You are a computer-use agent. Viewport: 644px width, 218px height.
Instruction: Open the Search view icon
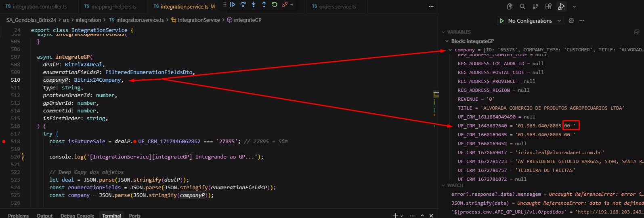[522, 6]
